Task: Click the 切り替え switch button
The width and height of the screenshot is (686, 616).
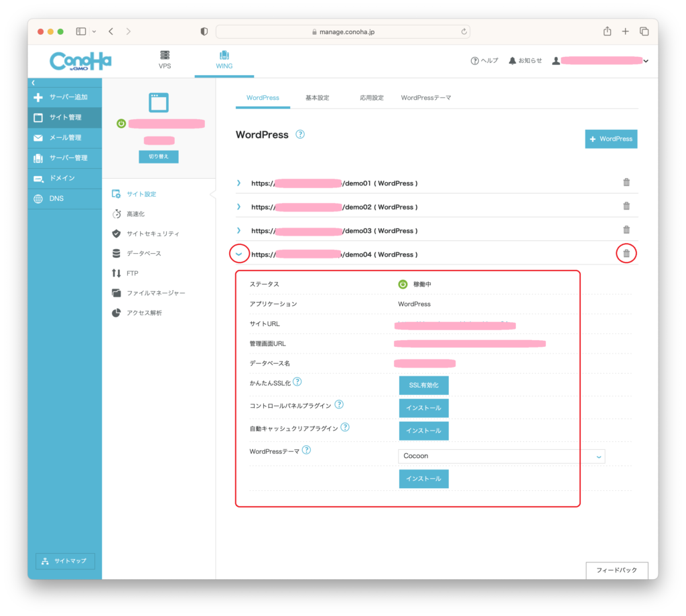Action: coord(158,157)
